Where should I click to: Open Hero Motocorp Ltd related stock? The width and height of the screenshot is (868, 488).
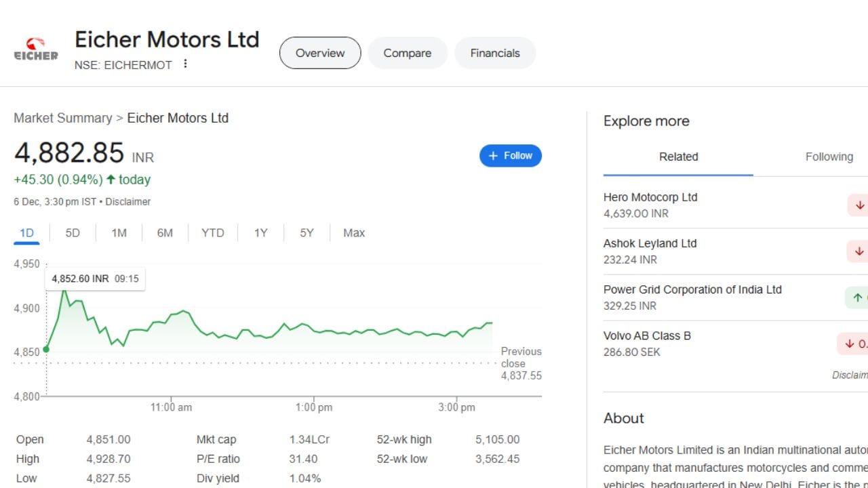(650, 197)
